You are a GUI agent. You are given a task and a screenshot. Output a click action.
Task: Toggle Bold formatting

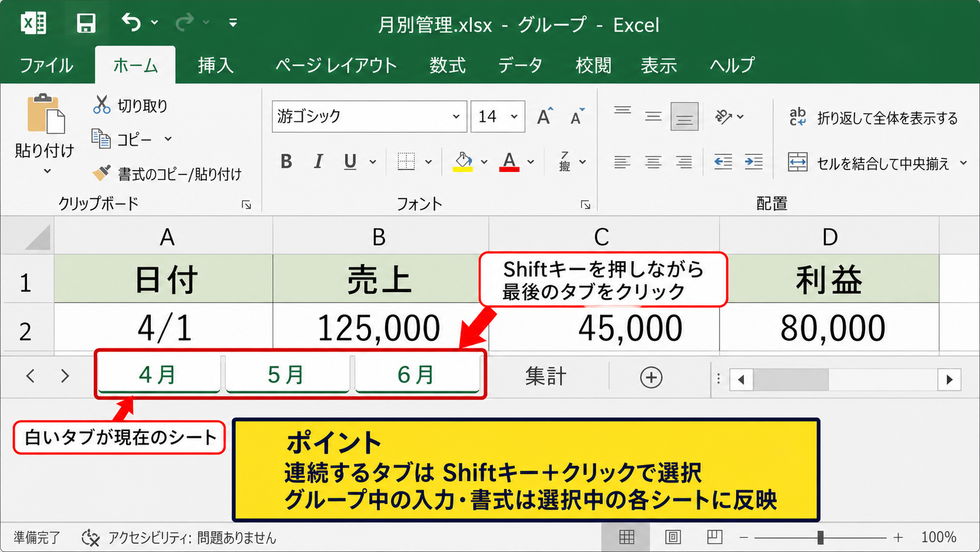pyautogui.click(x=286, y=161)
